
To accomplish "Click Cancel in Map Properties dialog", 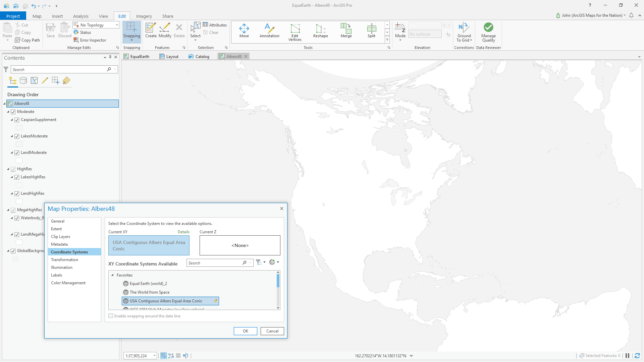I will click(272, 331).
